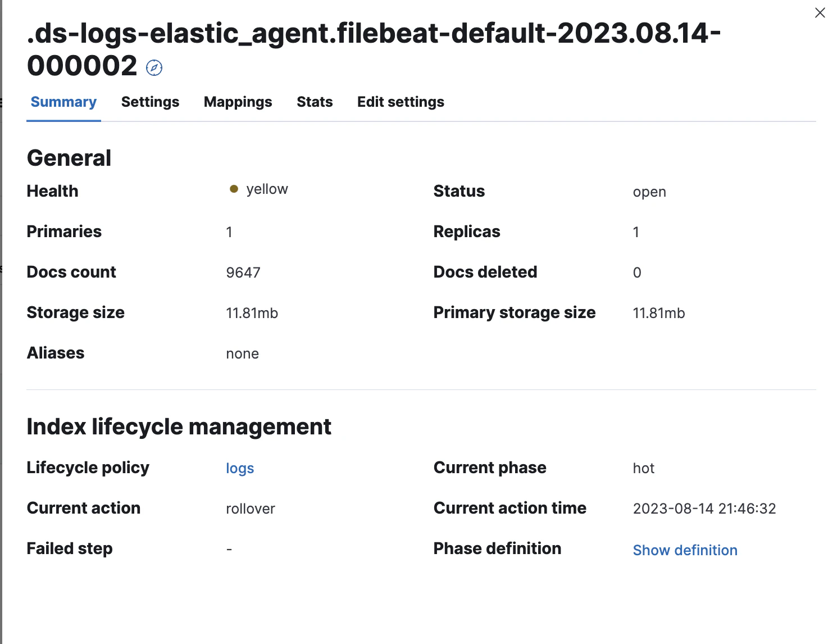Click the 'Docs deleted' label

tap(485, 272)
